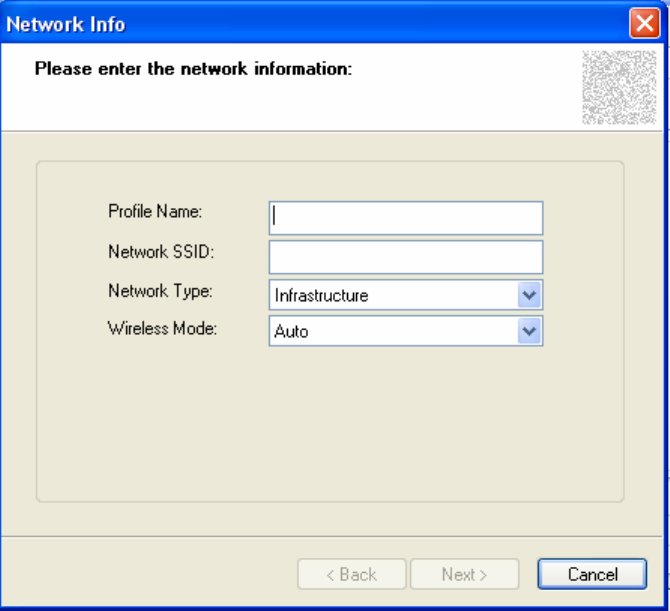The width and height of the screenshot is (670, 611).
Task: Click the Profile Name input field
Action: click(x=406, y=218)
